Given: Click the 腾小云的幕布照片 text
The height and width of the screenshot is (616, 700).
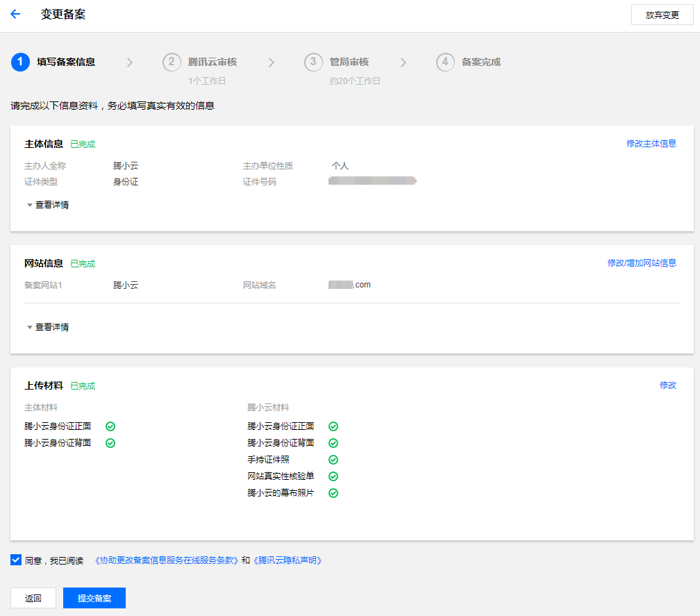Looking at the screenshot, I should click(281, 493).
